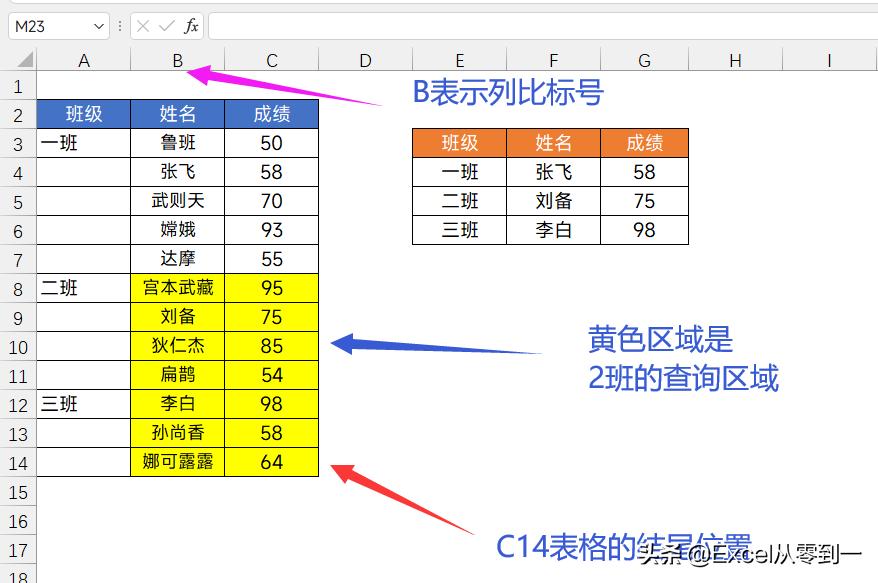
Task: Click the vertical ellipsis next to Name Box
Action: coord(118,27)
